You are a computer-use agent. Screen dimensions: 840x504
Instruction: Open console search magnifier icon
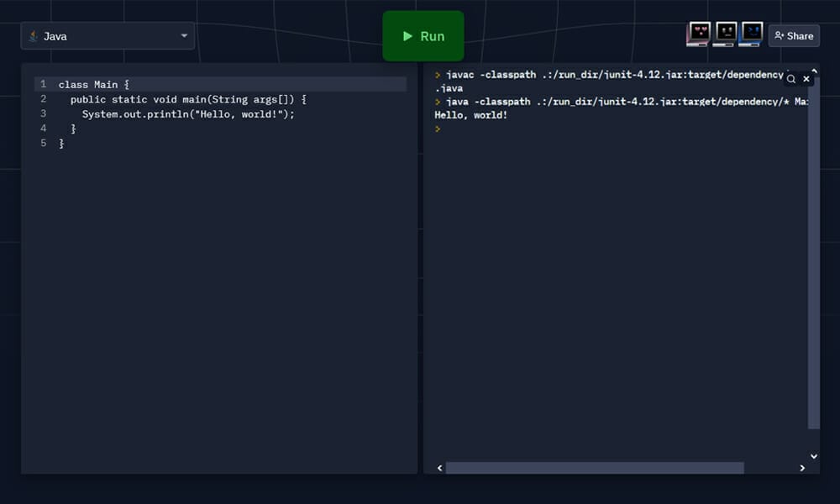790,79
